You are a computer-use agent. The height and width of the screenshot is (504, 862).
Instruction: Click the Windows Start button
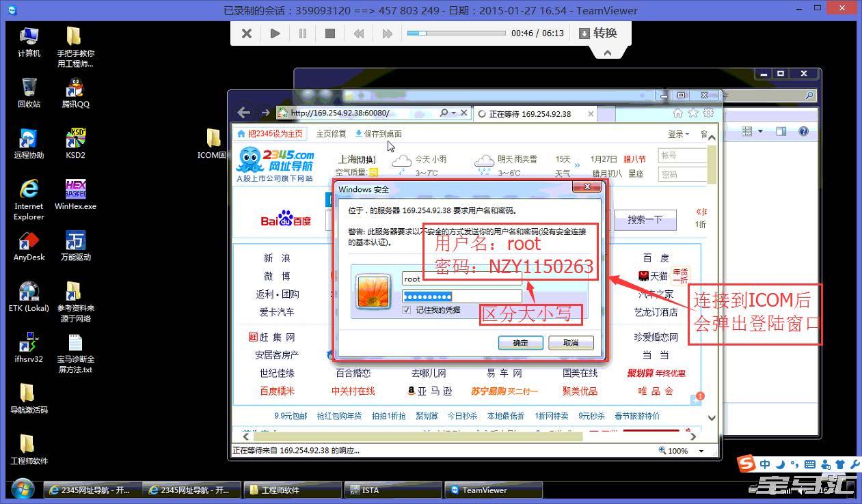click(x=22, y=489)
